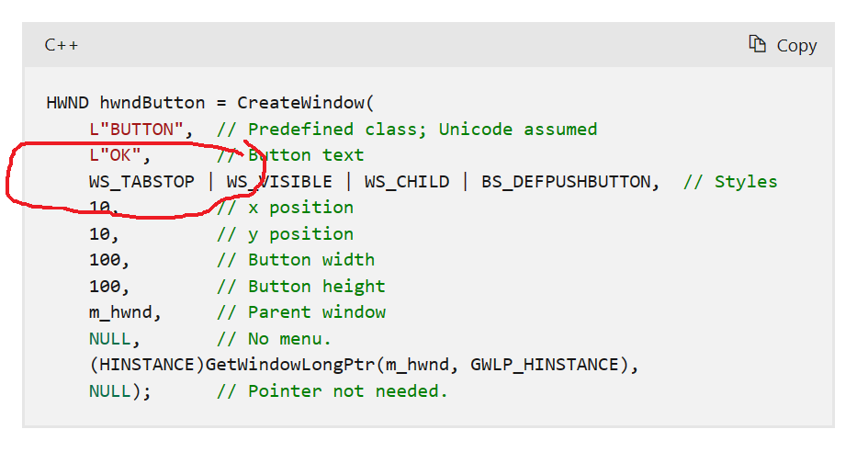Click the "// Parent window" comment

(x=301, y=312)
